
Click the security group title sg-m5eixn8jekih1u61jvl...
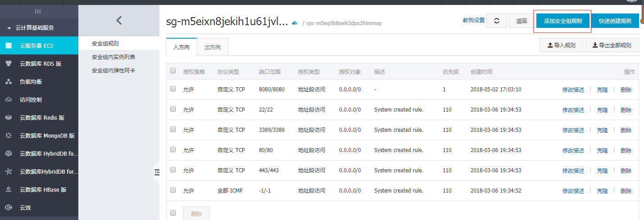pos(227,22)
